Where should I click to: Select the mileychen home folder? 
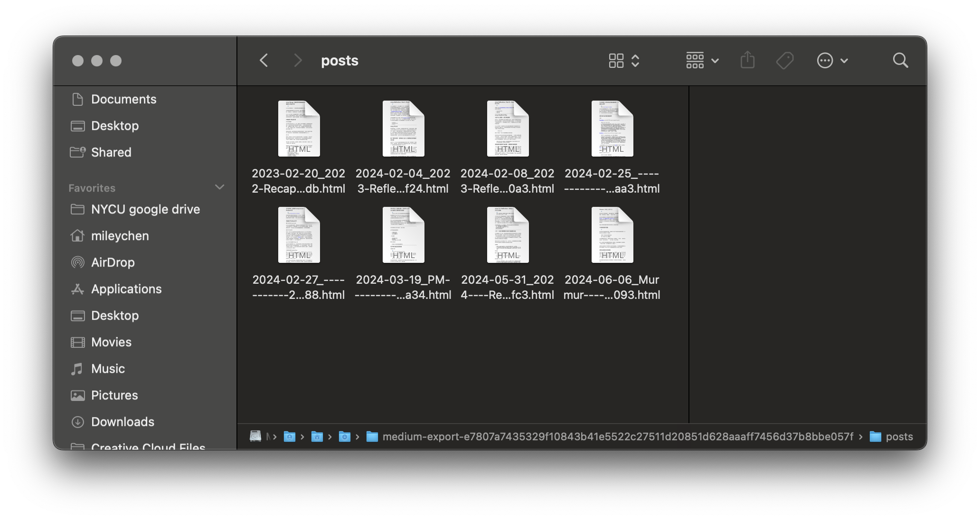[120, 236]
